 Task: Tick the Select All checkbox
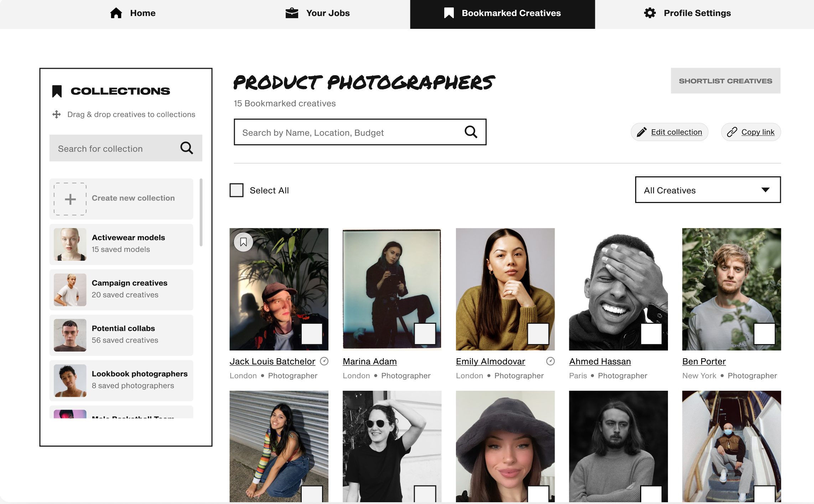pyautogui.click(x=237, y=190)
